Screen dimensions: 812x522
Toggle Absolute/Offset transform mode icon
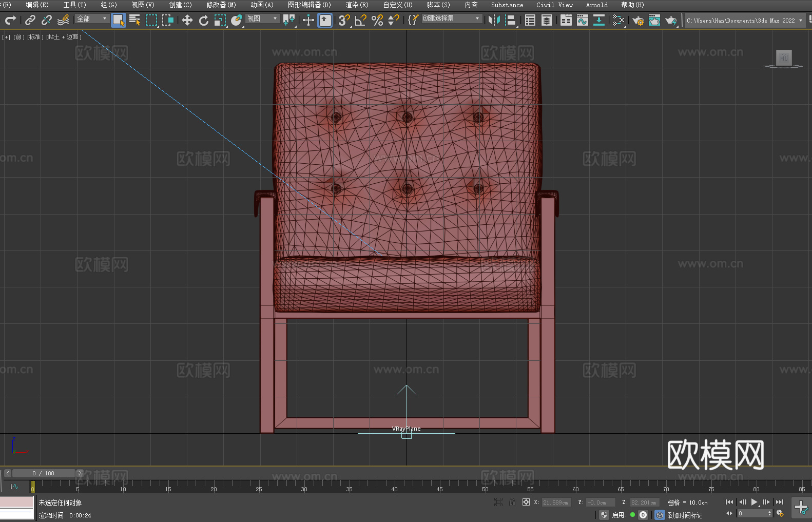[x=526, y=502]
